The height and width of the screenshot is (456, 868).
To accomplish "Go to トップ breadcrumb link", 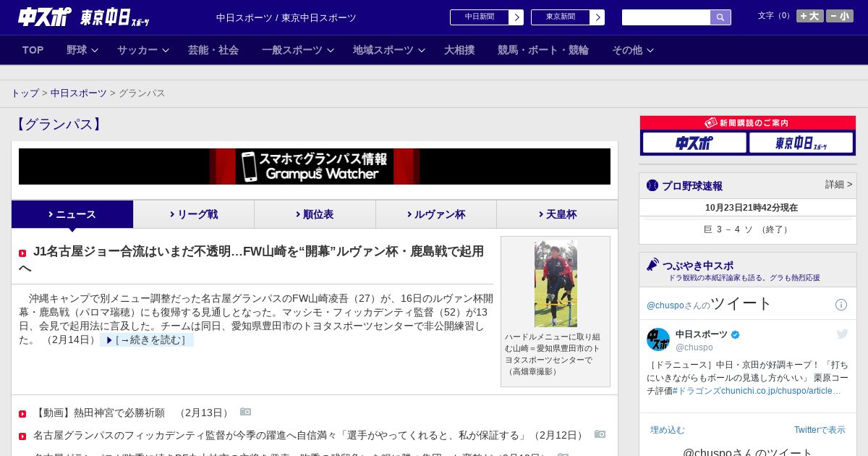I will tap(25, 93).
